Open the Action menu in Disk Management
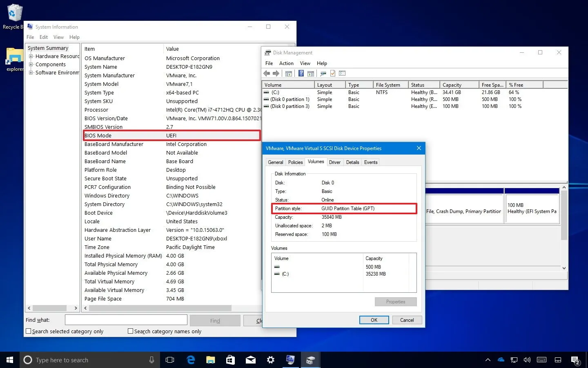 coord(286,63)
